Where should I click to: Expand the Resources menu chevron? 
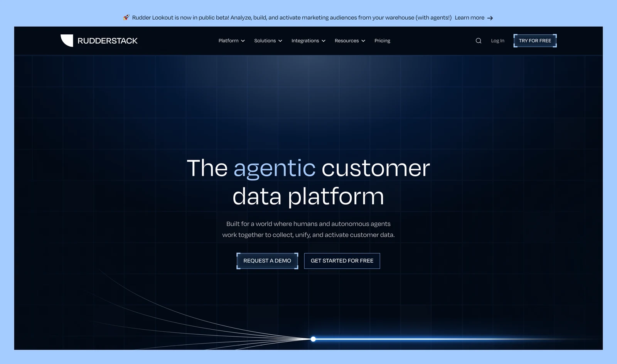point(363,41)
